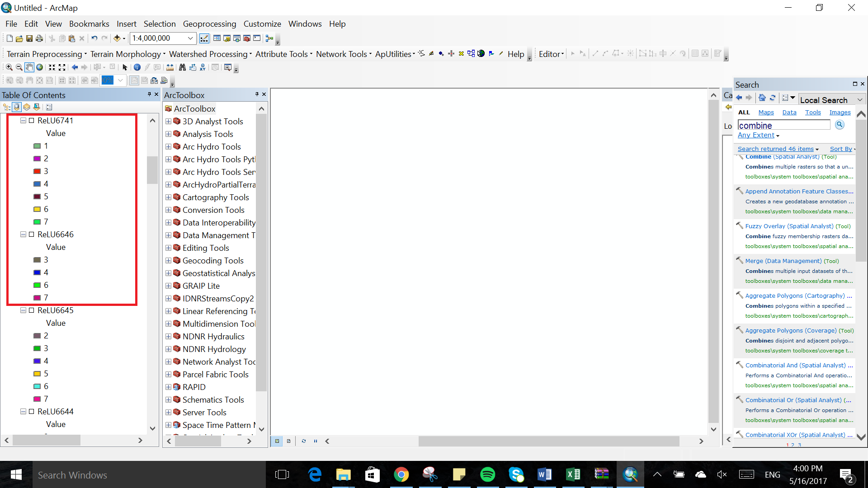This screenshot has height=488, width=868.
Task: Click the Add Data icon
Action: point(117,38)
